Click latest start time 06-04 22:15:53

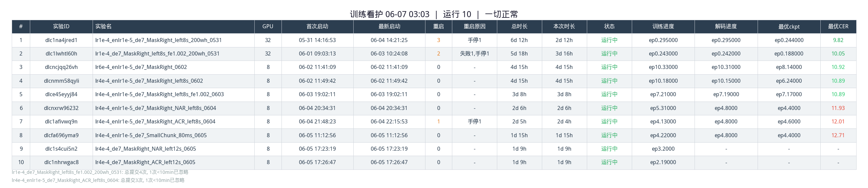pyautogui.click(x=389, y=121)
